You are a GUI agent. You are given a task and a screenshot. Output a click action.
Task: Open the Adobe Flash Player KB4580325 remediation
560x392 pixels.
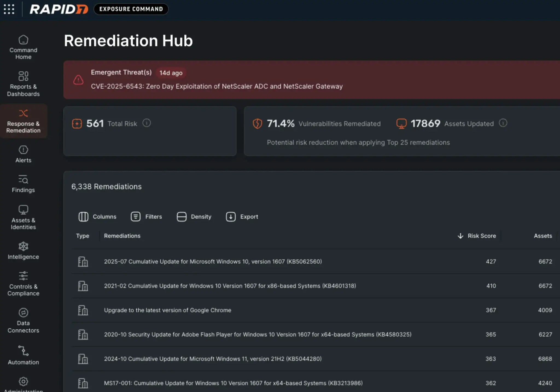[x=258, y=335]
